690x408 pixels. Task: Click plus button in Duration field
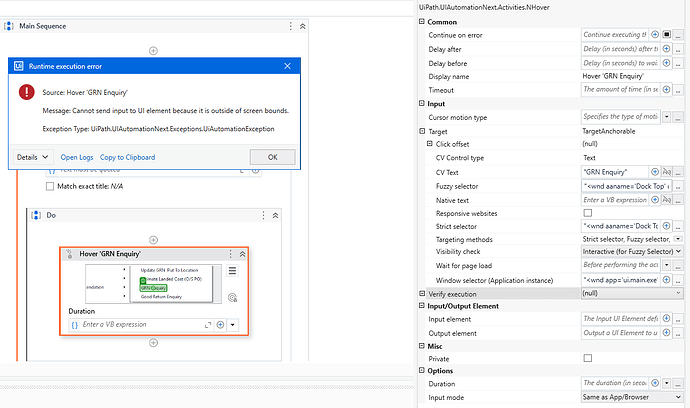(x=220, y=325)
